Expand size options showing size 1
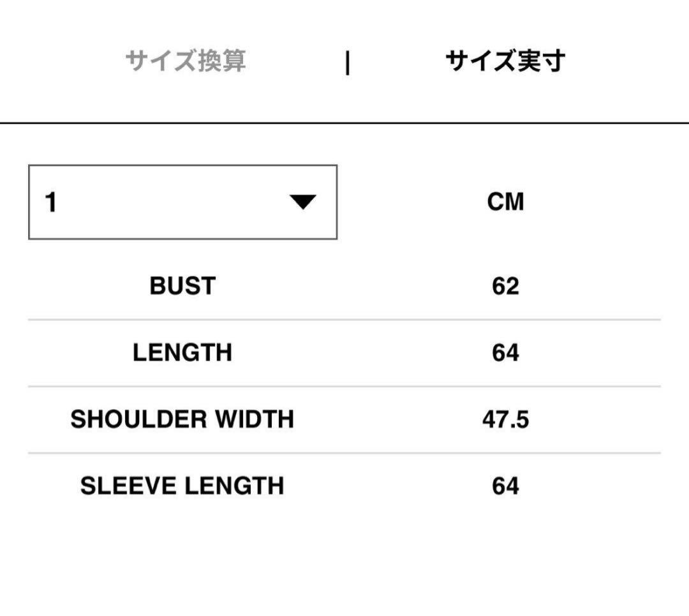Image resolution: width=689 pixels, height=616 pixels. point(183,202)
